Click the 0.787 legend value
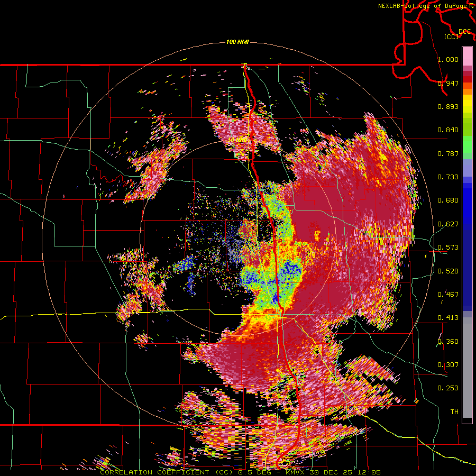Viewport: 476px width, 476px height. (448, 153)
